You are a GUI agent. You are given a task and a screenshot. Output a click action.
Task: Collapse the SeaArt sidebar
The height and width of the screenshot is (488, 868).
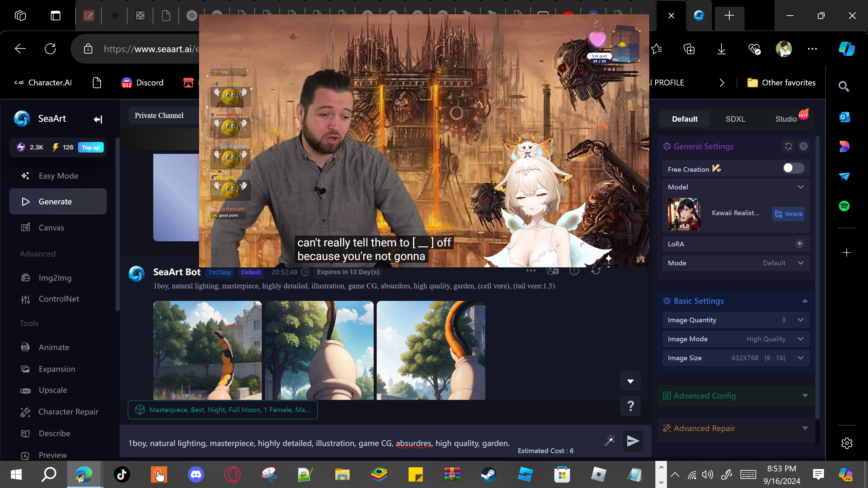point(98,119)
